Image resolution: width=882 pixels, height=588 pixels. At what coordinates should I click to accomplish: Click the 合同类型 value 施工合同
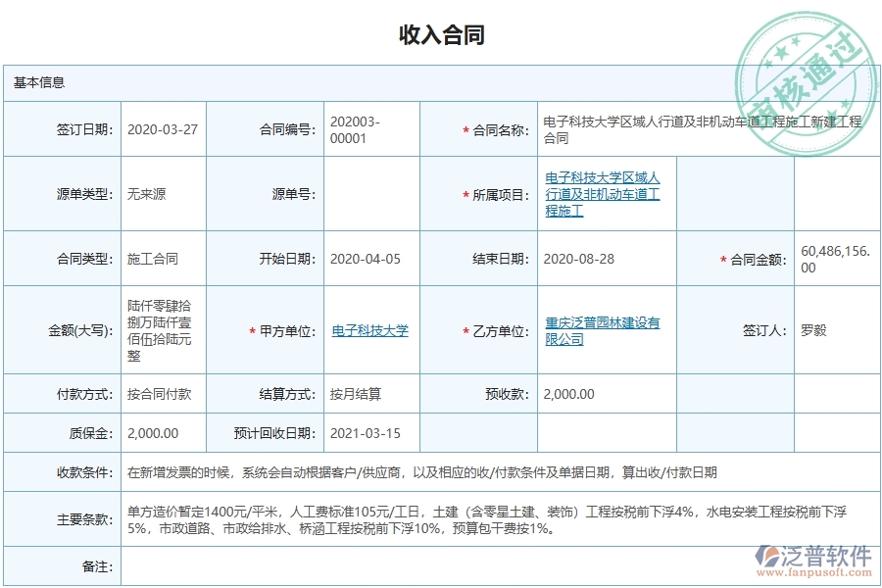point(153,258)
